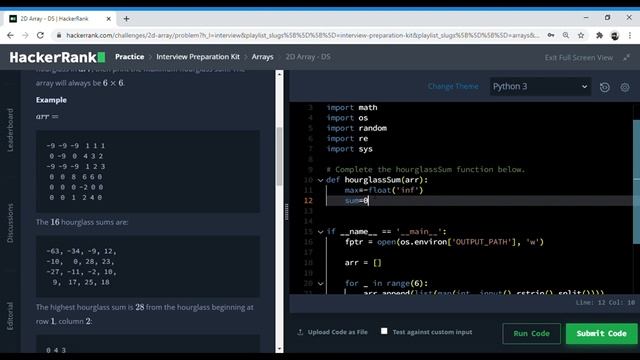Click the address bar URL
The width and height of the screenshot is (640, 360).
[x=302, y=36]
